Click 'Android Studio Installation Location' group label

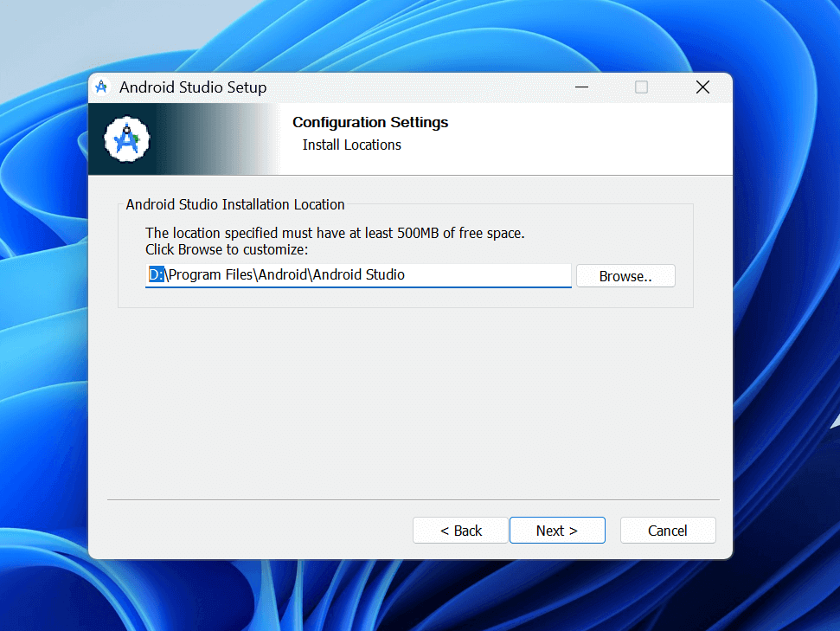[x=235, y=204]
